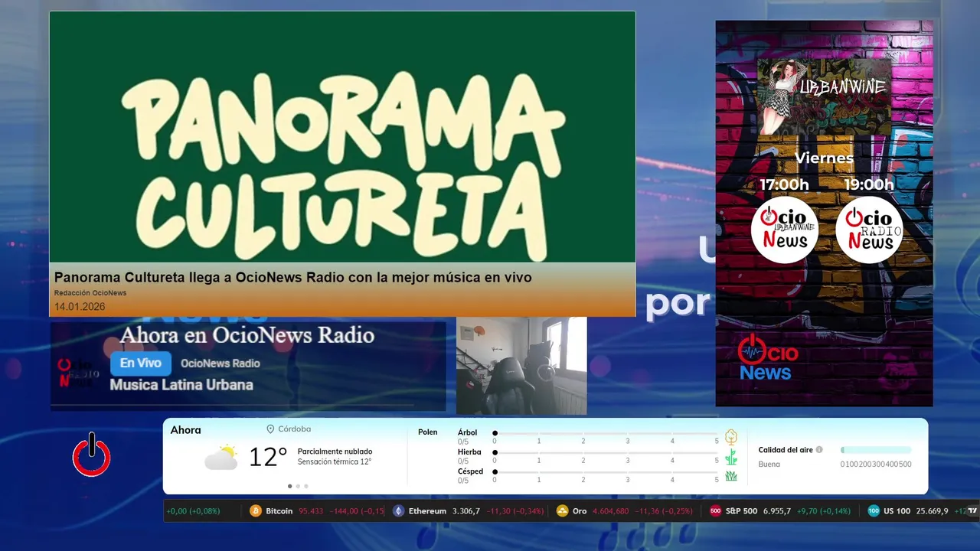Click the S&P 500 red badge icon
The height and width of the screenshot is (551, 980).
(x=715, y=511)
